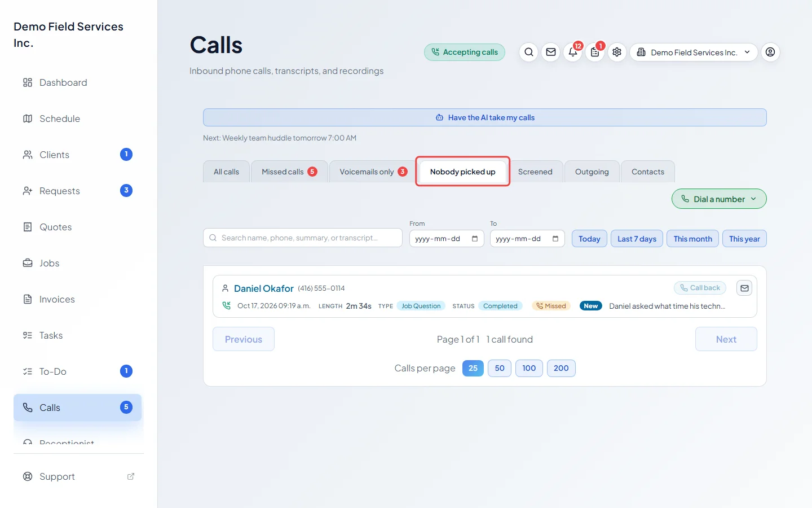This screenshot has height=508, width=812.
Task: Expand the Dial a number dropdown
Action: (x=719, y=199)
